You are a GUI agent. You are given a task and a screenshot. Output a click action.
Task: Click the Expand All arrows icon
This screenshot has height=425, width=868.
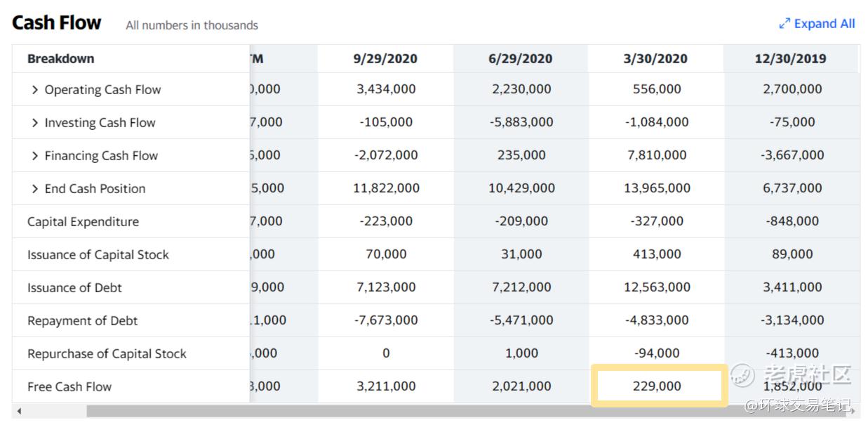click(784, 24)
